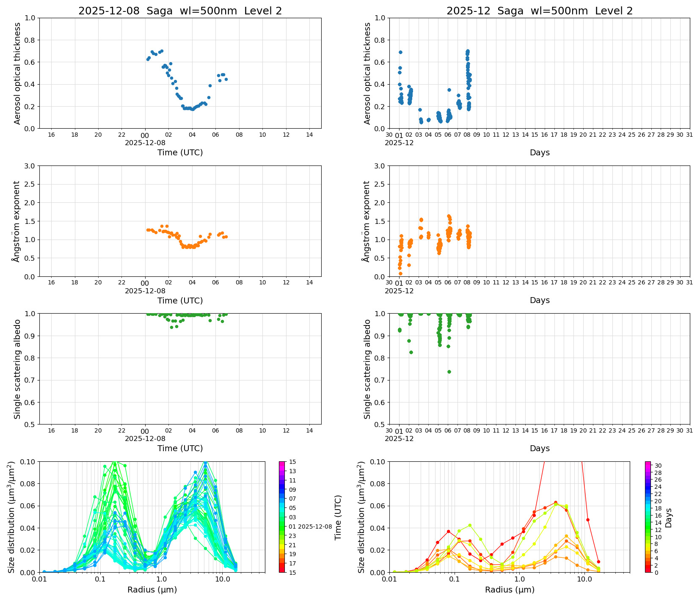This screenshot has width=700, height=601.
Task: Click the "Days" label beside the right colorbar
Action: coord(669,517)
